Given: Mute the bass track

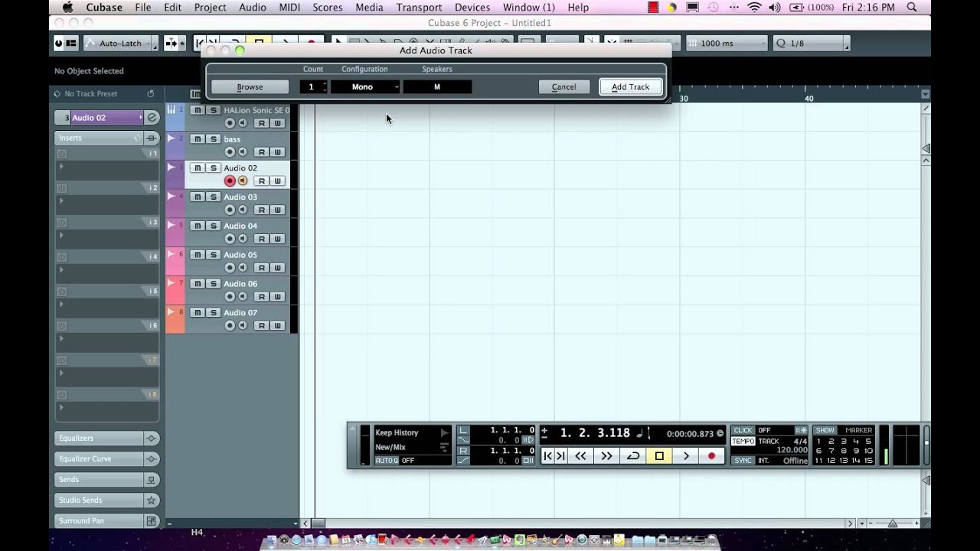Looking at the screenshot, I should click(198, 139).
